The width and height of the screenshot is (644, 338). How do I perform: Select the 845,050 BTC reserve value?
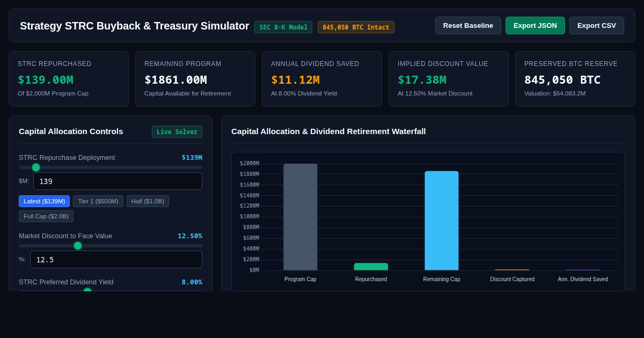click(x=562, y=79)
